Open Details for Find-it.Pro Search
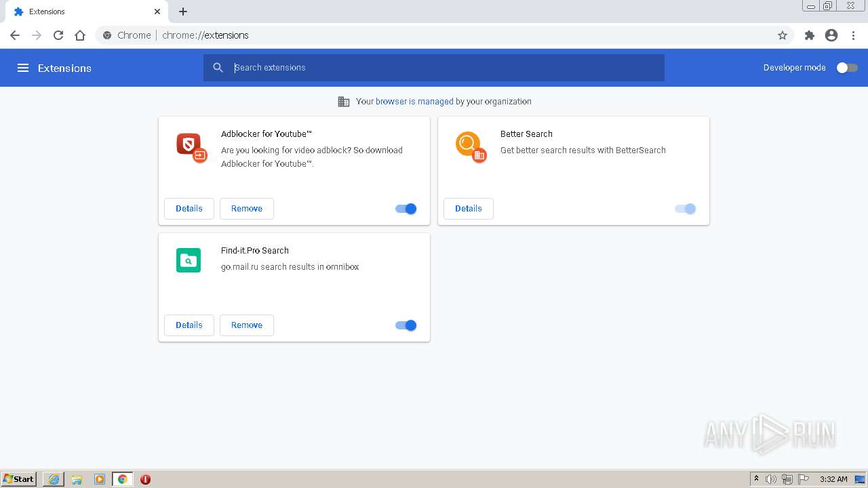 pos(189,325)
